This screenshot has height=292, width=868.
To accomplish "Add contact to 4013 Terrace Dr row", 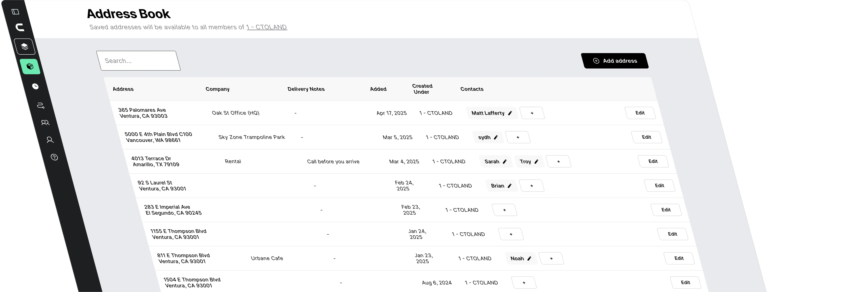I will [558, 162].
